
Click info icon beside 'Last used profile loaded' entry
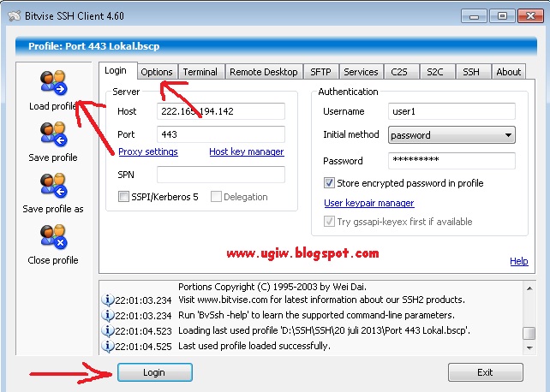(x=108, y=346)
